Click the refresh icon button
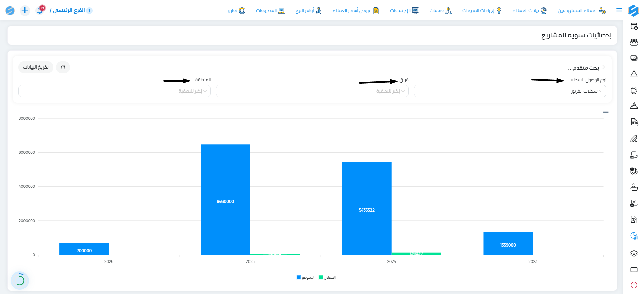The image size is (644, 294). pyautogui.click(x=63, y=67)
